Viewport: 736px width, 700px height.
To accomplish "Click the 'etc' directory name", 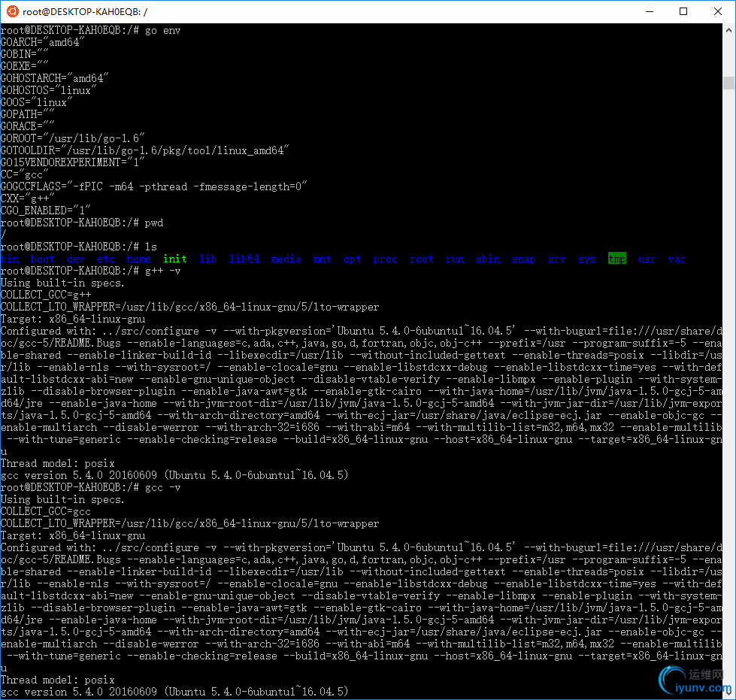I will click(105, 259).
